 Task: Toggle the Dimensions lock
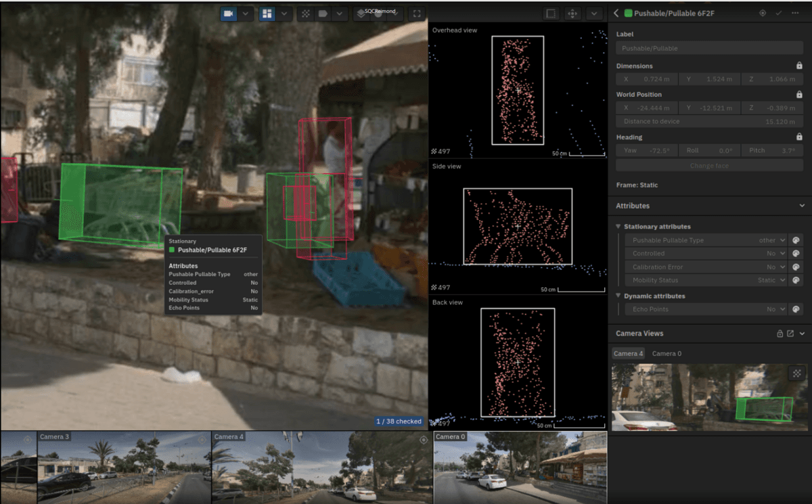(799, 66)
